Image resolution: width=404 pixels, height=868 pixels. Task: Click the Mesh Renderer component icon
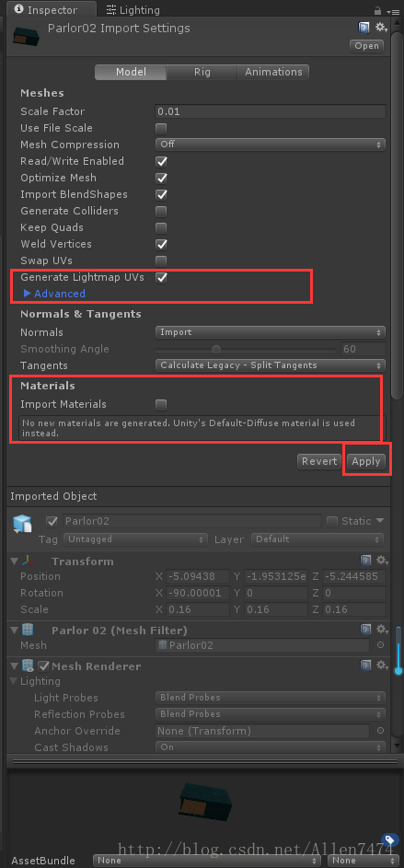(x=29, y=665)
